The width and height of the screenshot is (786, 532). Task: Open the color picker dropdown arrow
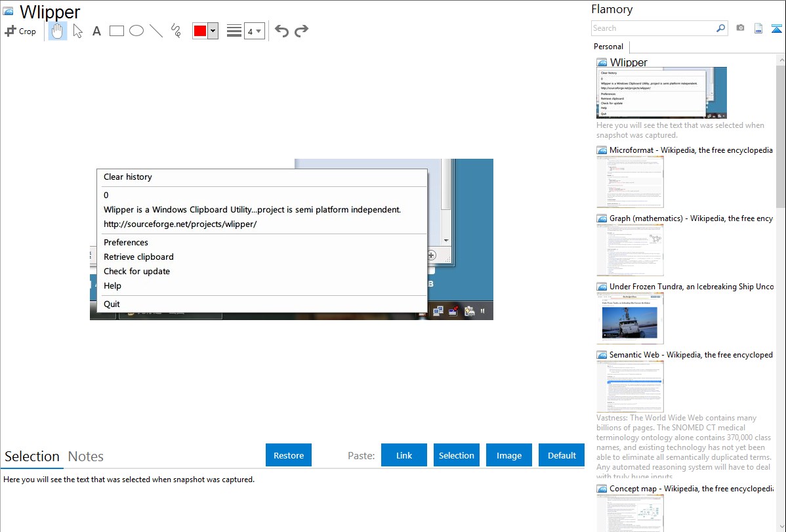pyautogui.click(x=213, y=31)
